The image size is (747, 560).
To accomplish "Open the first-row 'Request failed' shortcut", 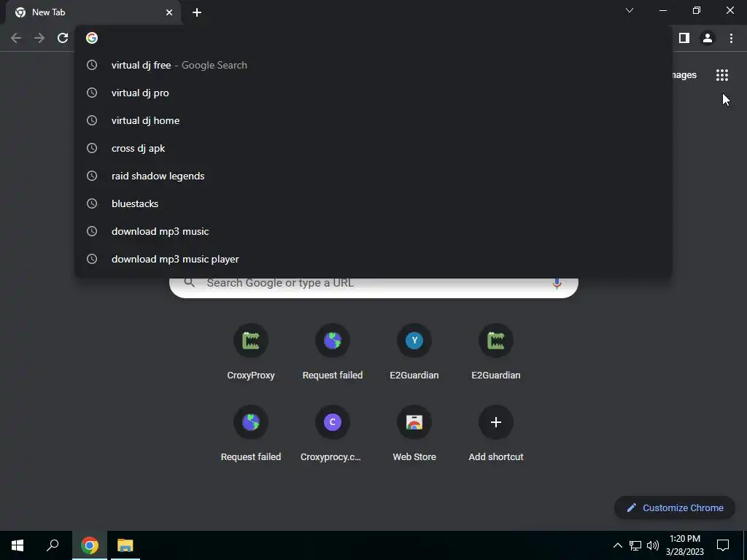I will (x=333, y=353).
